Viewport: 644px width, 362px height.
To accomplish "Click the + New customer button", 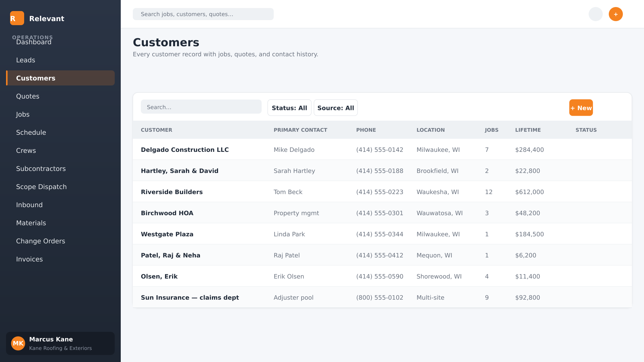I will pos(581,108).
